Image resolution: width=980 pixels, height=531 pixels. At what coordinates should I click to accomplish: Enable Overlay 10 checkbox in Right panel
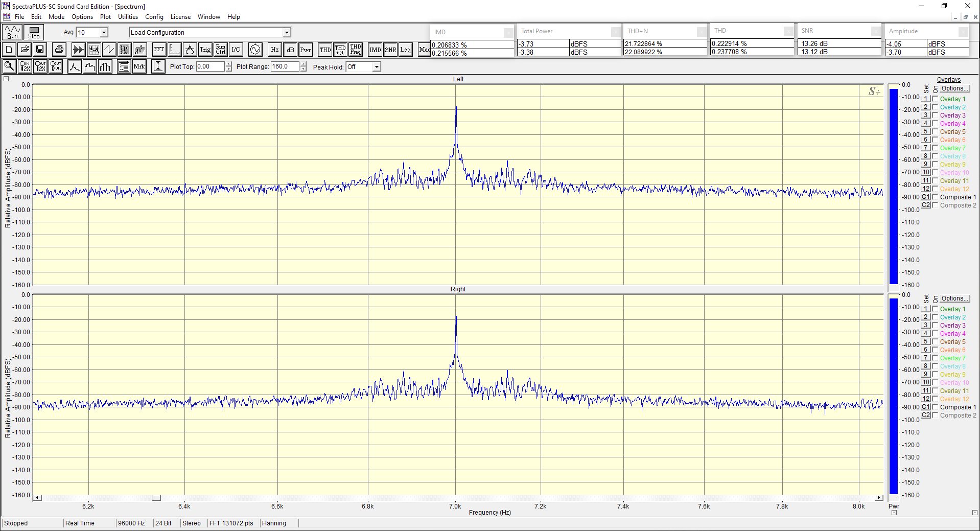click(935, 382)
